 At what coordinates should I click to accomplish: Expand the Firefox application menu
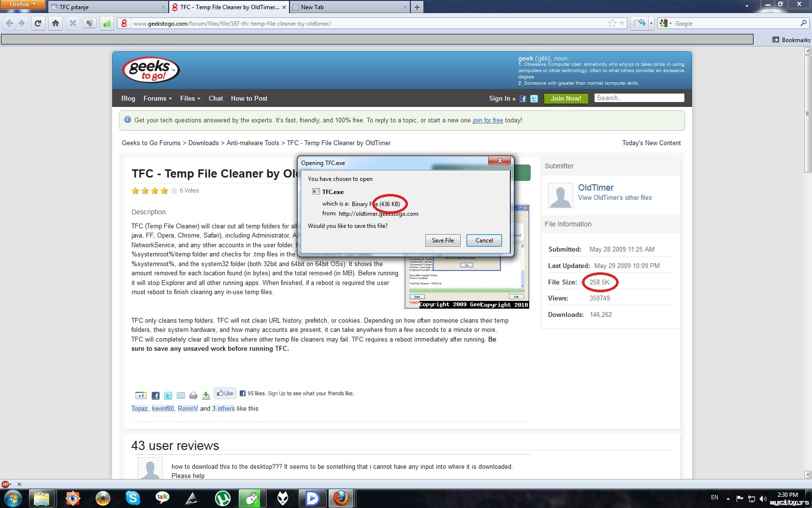click(x=23, y=4)
